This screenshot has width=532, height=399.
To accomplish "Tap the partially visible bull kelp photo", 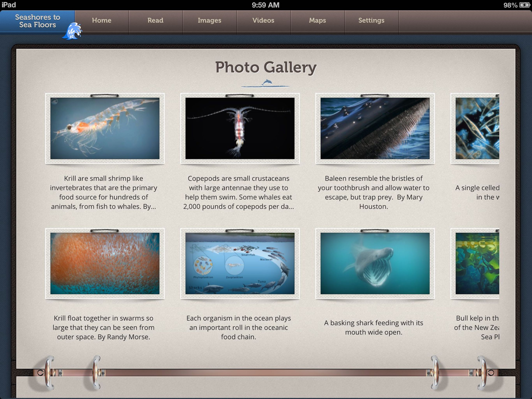I will (477, 263).
